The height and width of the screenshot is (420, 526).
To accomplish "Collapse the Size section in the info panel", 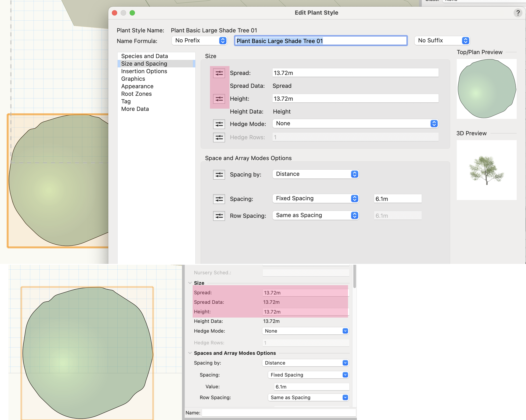I will pos(190,283).
